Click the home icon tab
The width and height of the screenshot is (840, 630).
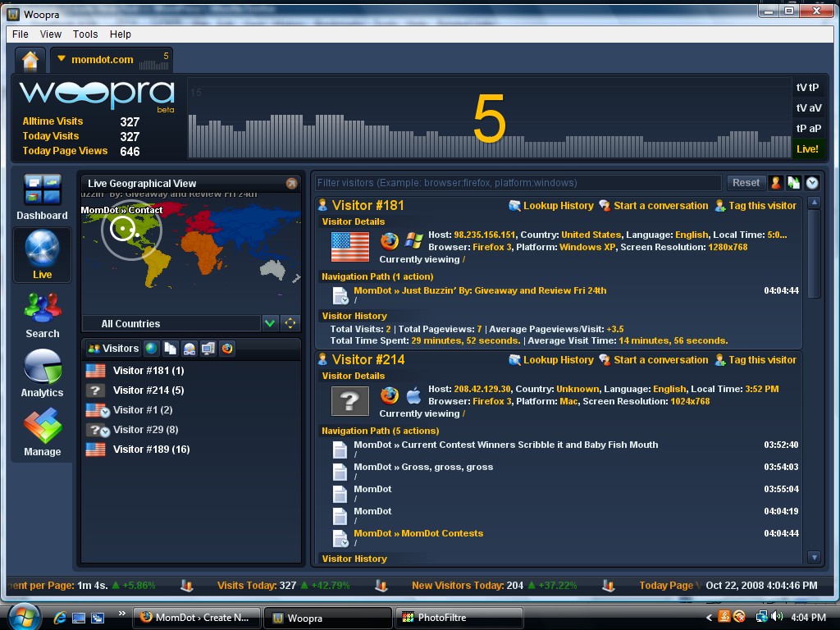click(30, 60)
